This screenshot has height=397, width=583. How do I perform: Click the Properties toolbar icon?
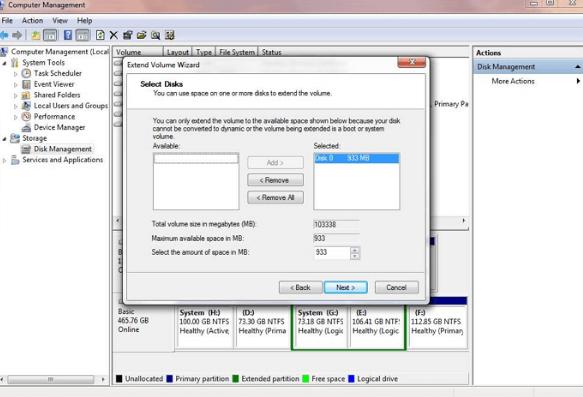128,35
